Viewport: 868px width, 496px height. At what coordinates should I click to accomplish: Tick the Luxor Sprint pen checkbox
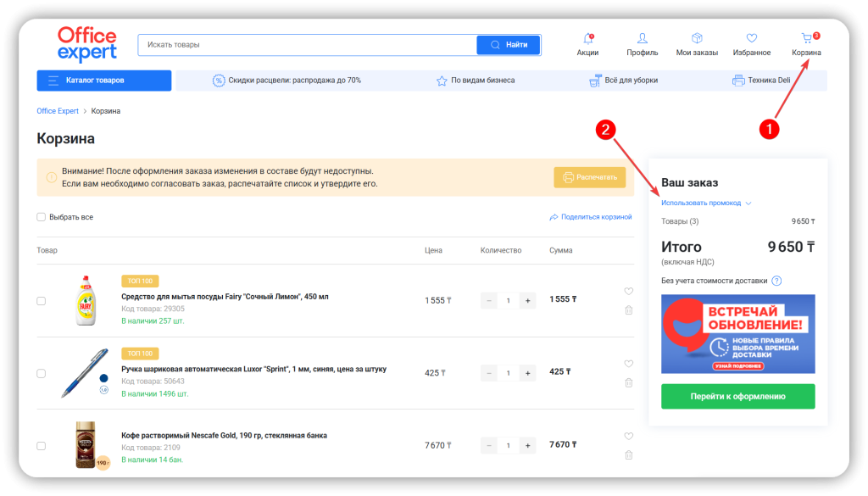pos(41,374)
